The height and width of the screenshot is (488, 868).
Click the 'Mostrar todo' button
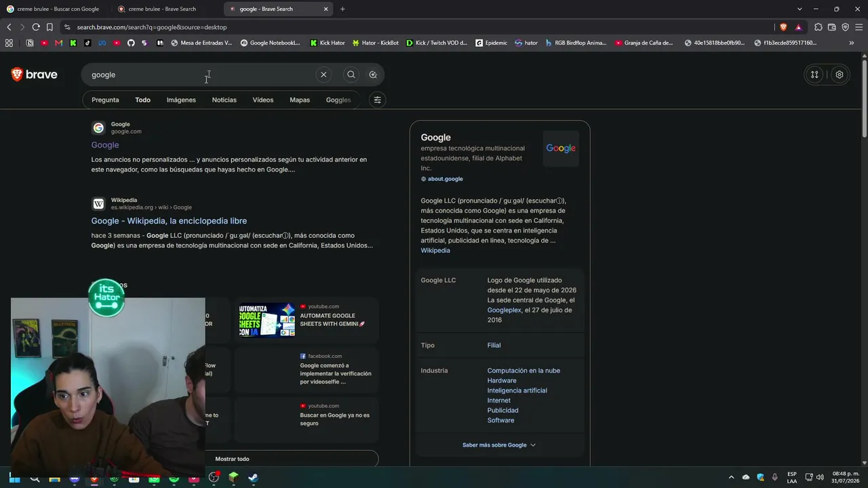(232, 459)
